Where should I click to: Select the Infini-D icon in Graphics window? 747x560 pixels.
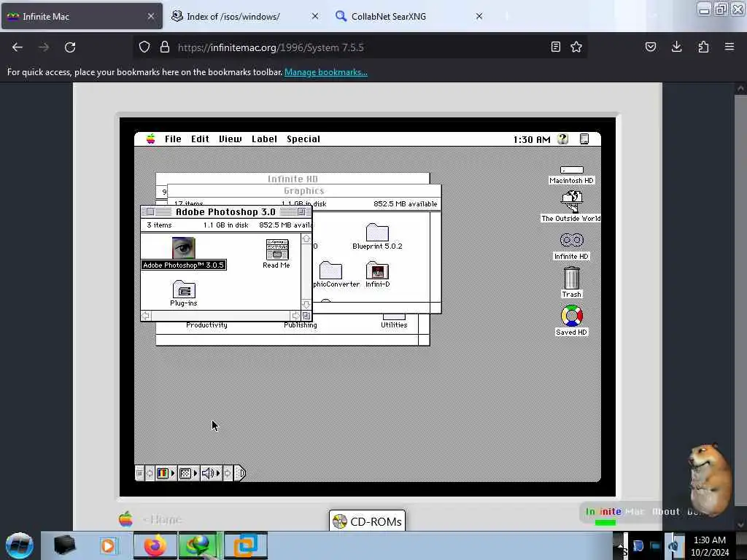(x=377, y=271)
